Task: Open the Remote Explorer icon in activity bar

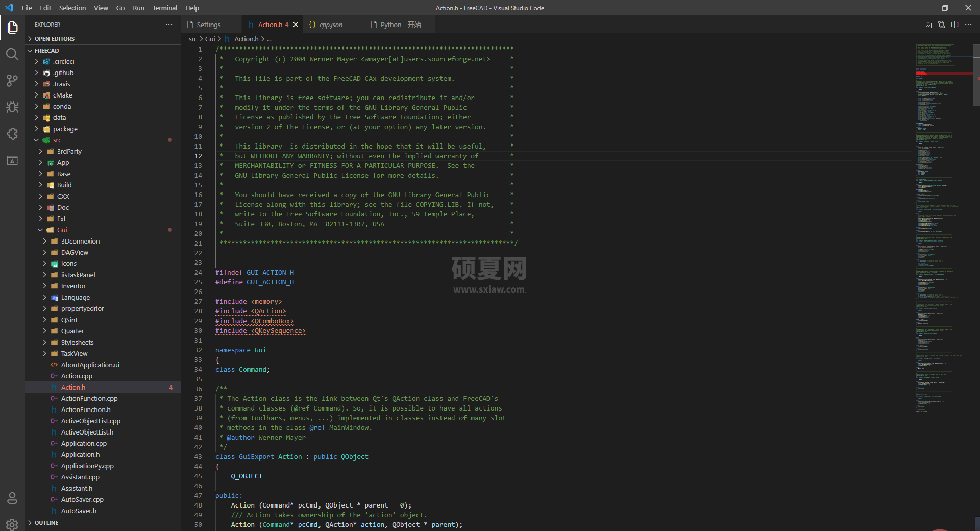Action: tap(12, 160)
